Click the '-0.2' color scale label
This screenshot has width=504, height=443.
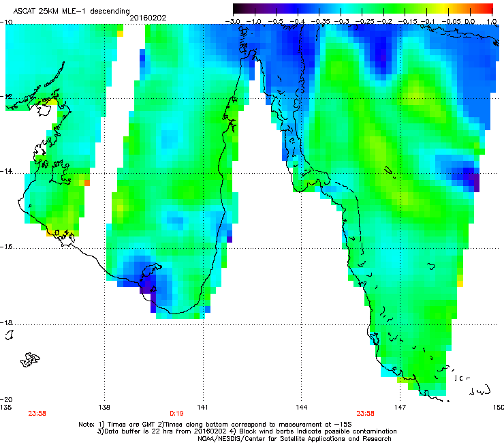(385, 22)
